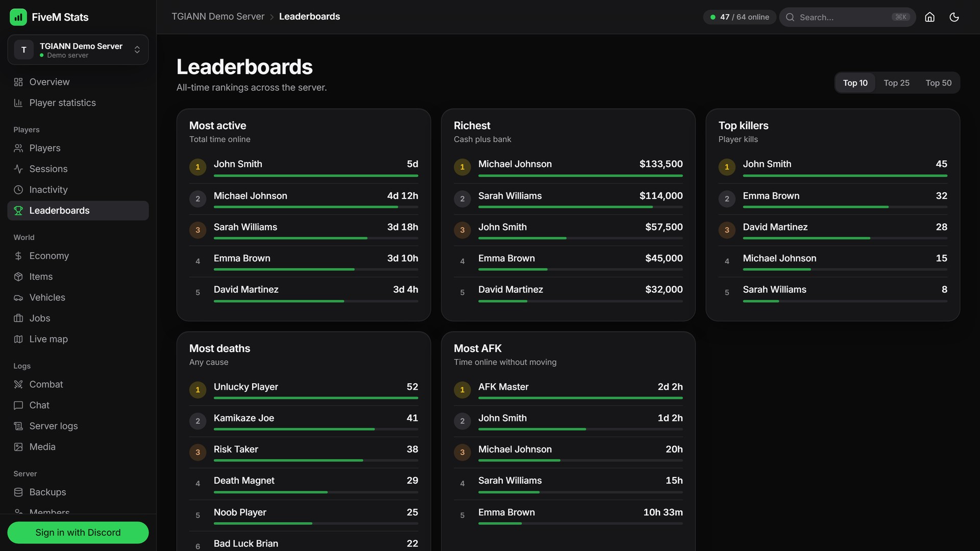Click the 47 / 64 online status badge
The height and width of the screenshot is (551, 980).
[x=740, y=17]
